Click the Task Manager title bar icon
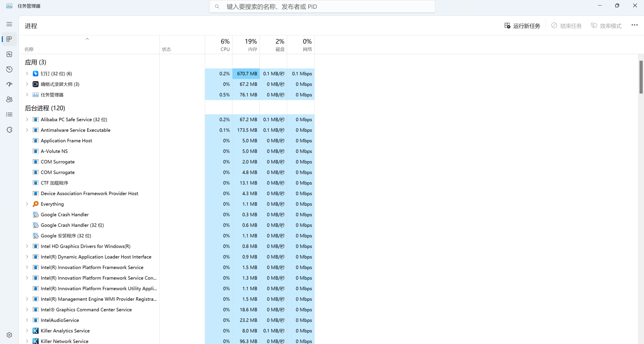 (9, 6)
